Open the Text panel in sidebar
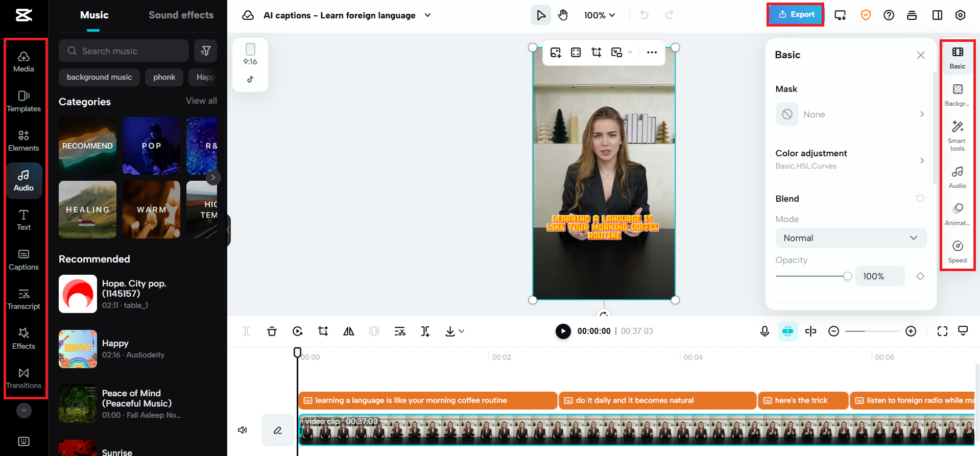980x456 pixels. click(x=23, y=220)
